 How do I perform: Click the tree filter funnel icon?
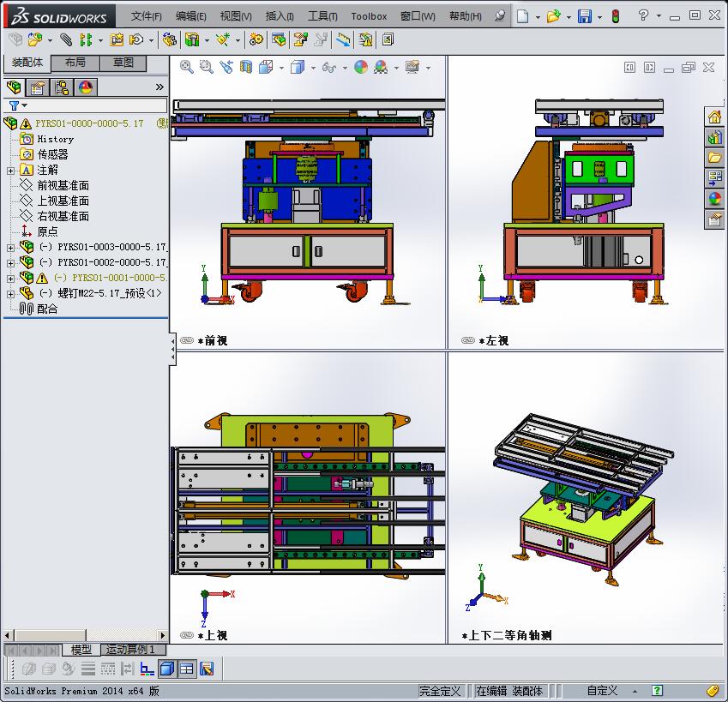[15, 105]
